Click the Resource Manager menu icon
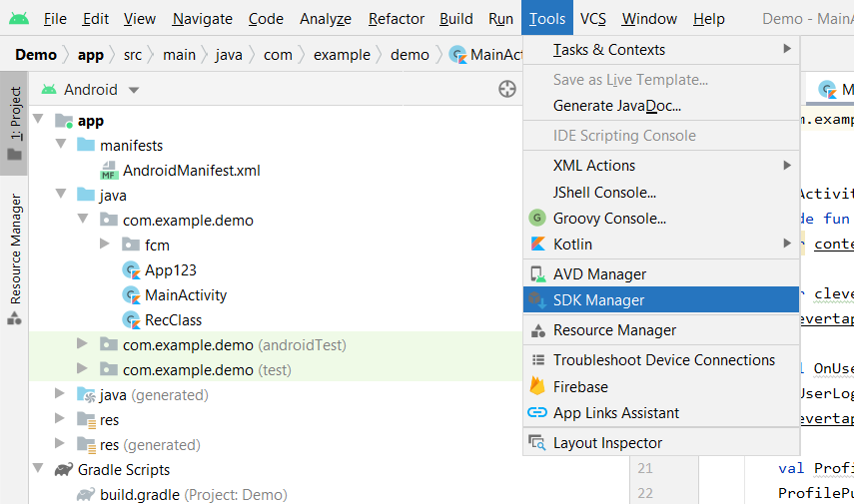This screenshot has width=854, height=504. pyautogui.click(x=538, y=329)
